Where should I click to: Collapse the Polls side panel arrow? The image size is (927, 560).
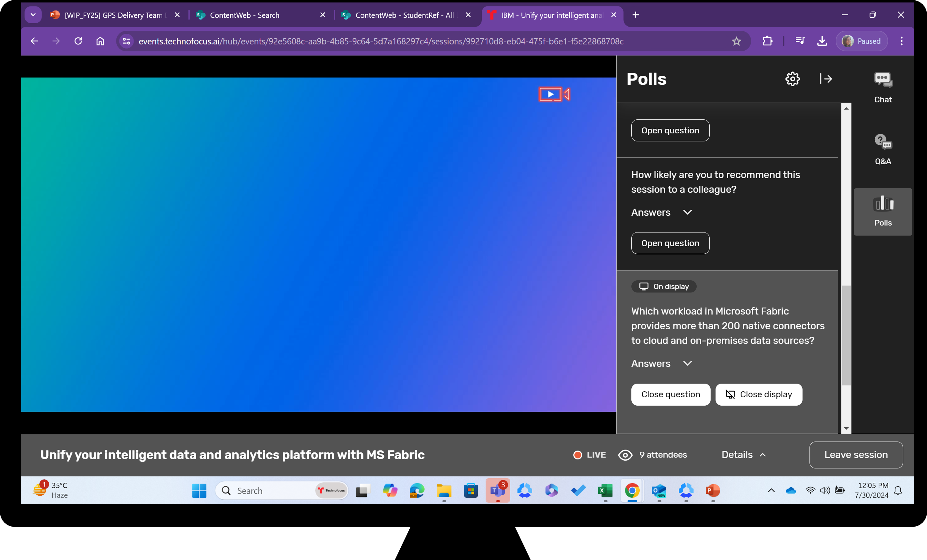point(826,79)
